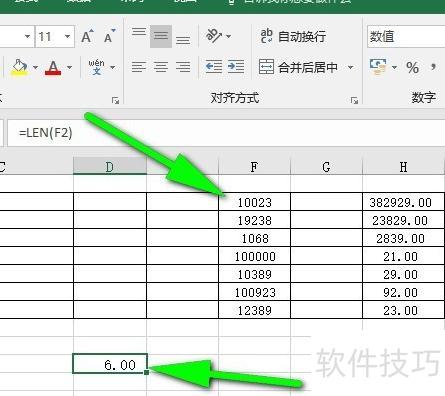Toggle 自动换行 wrap text
This screenshot has width=445, height=396.
tap(293, 36)
